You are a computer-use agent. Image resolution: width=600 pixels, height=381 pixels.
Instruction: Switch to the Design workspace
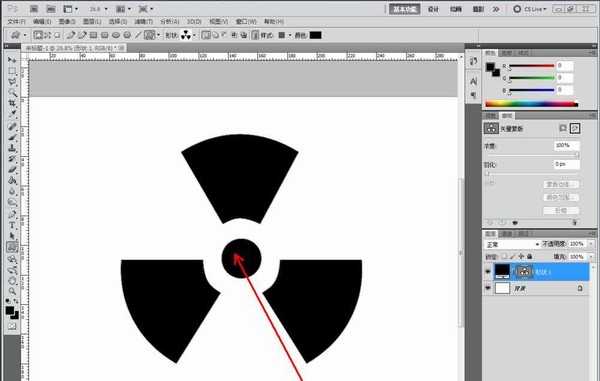pos(433,9)
